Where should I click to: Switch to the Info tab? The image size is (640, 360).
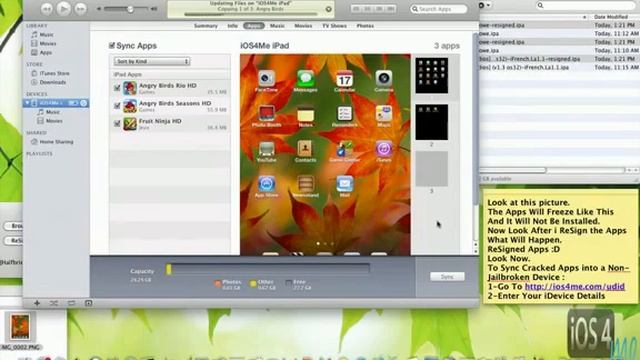(233, 26)
